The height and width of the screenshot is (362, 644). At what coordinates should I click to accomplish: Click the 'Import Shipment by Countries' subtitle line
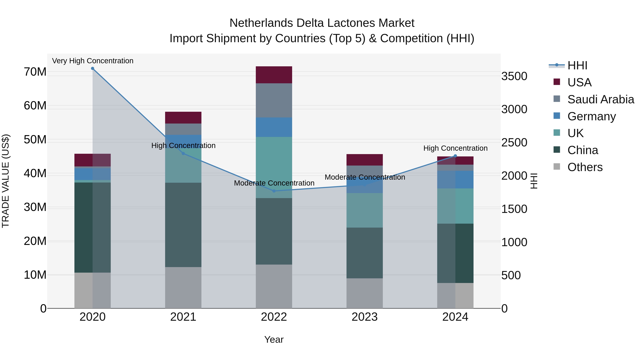point(322,38)
